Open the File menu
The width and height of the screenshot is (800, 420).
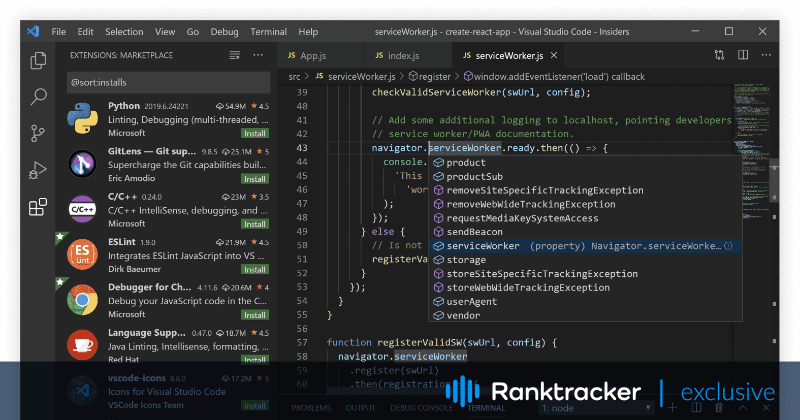pos(59,32)
